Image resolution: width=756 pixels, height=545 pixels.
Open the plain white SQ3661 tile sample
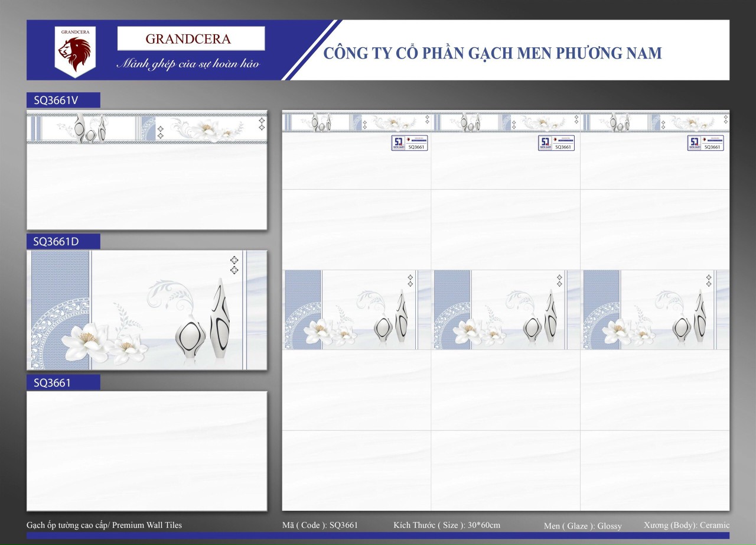tap(146, 450)
